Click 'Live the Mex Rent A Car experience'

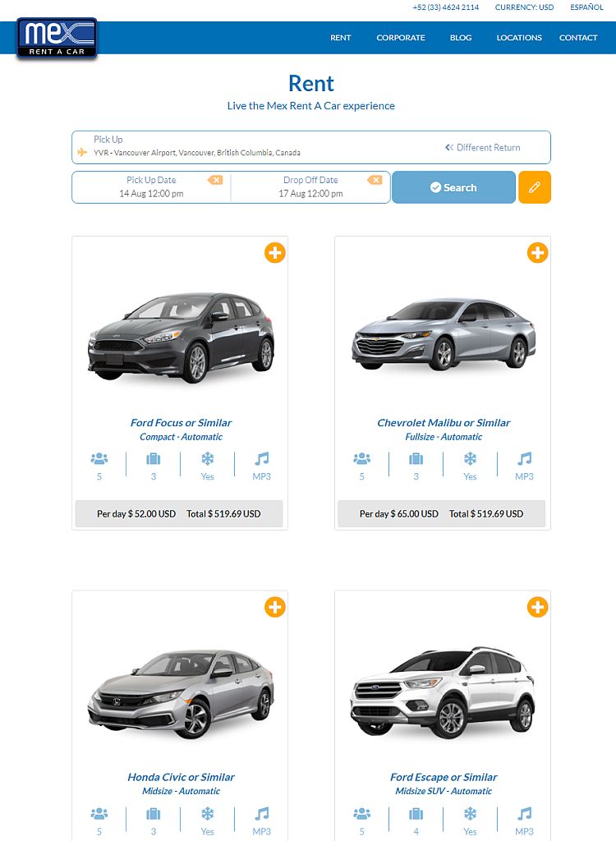310,106
